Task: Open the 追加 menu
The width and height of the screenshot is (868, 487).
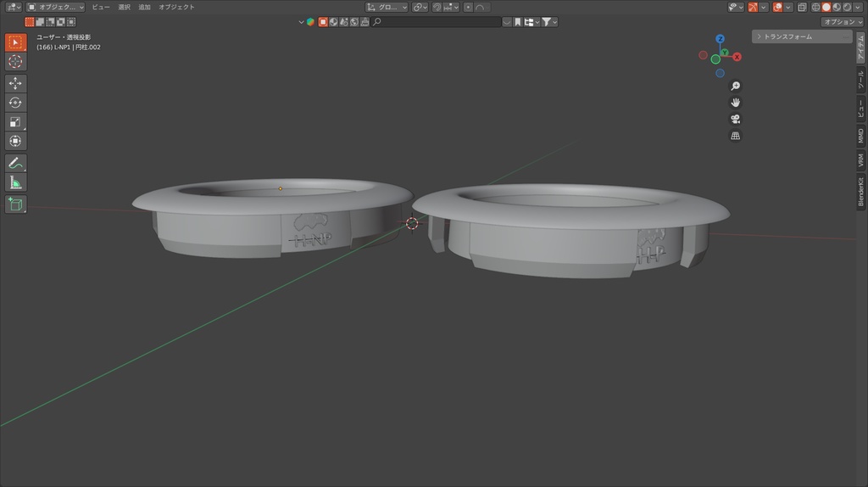Action: pyautogui.click(x=144, y=7)
